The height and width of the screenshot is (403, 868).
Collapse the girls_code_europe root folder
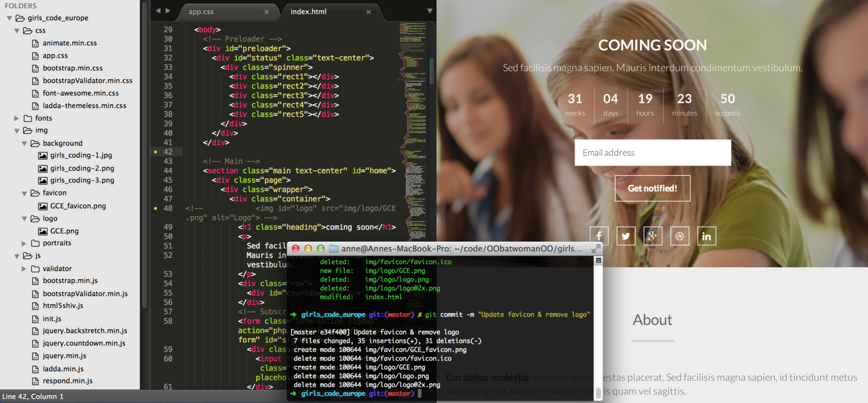(9, 18)
